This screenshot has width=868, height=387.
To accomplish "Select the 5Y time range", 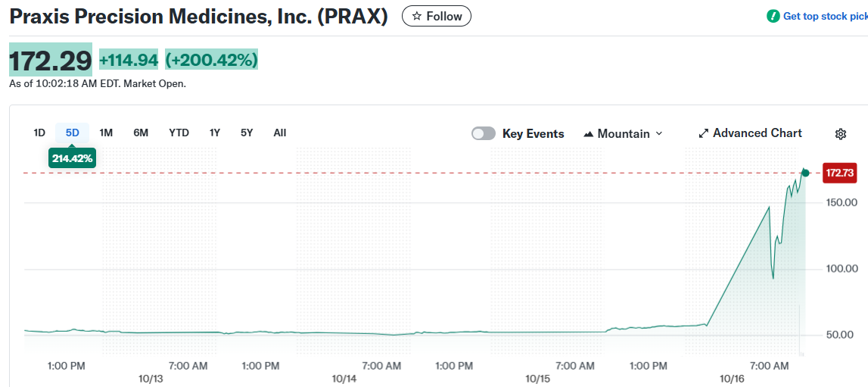I will [x=247, y=133].
